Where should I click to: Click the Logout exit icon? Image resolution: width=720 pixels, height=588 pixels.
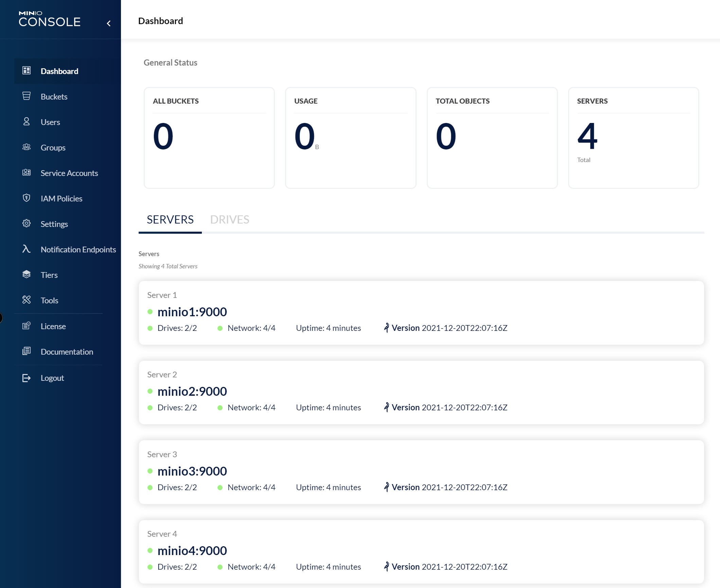[27, 378]
